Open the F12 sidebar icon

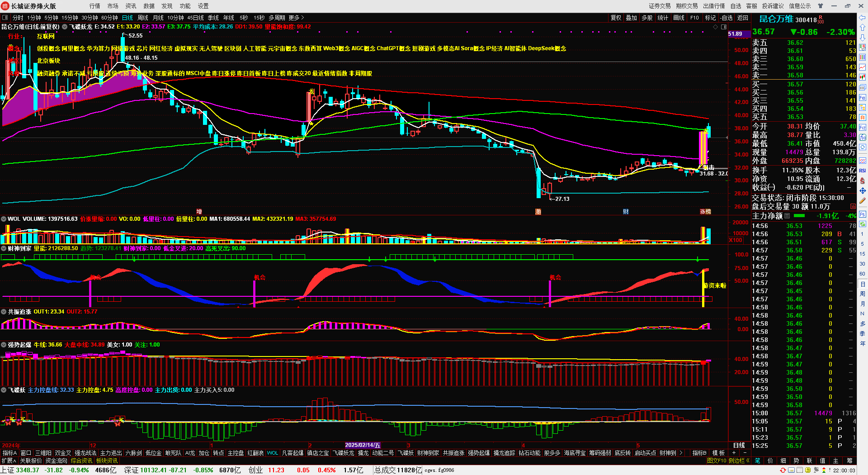(x=863, y=127)
